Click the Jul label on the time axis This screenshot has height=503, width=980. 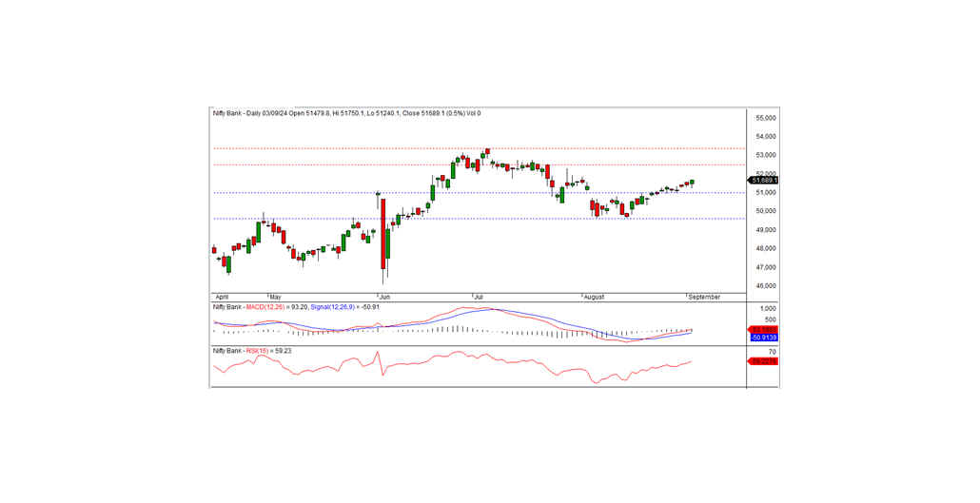click(479, 298)
